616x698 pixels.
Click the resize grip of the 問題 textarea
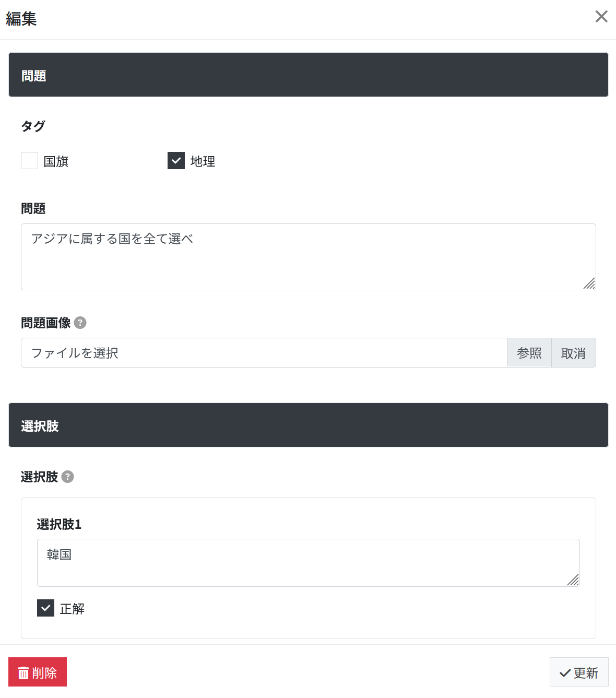[x=589, y=283]
